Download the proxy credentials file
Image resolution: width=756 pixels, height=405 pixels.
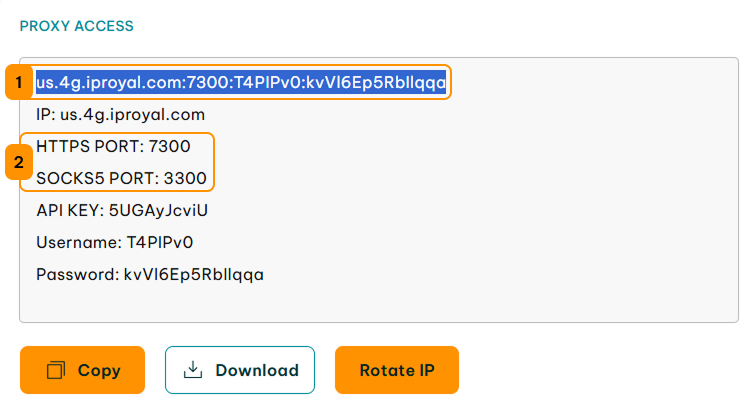coord(240,370)
